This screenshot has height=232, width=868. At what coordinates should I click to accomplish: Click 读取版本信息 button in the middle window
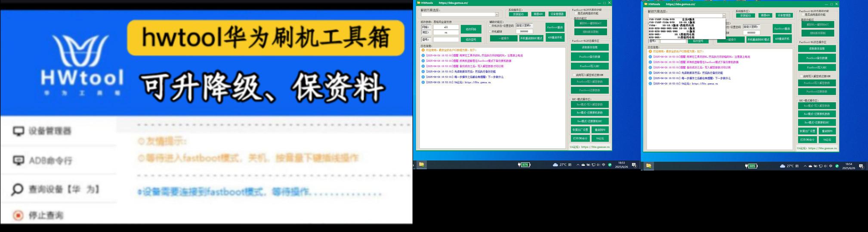coord(590,47)
